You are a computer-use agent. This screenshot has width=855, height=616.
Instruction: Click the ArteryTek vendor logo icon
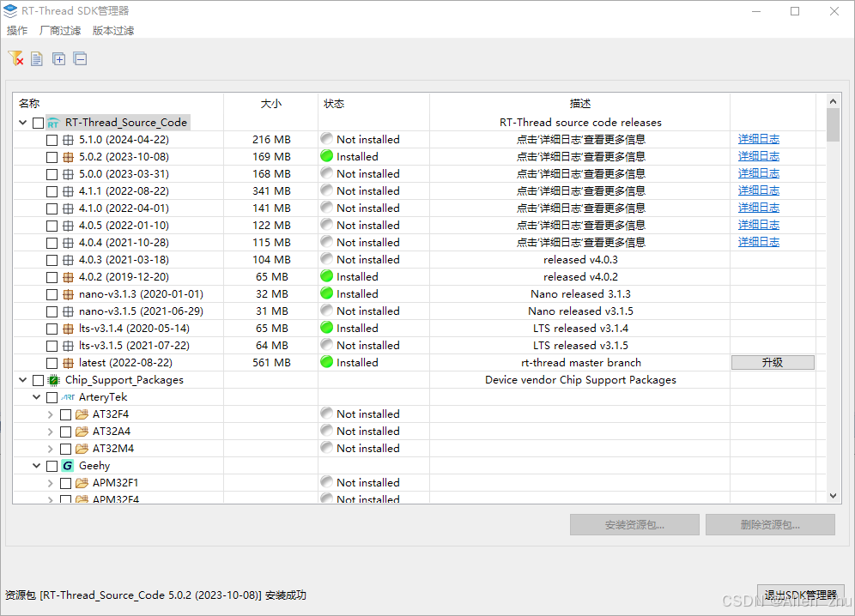pyautogui.click(x=68, y=397)
